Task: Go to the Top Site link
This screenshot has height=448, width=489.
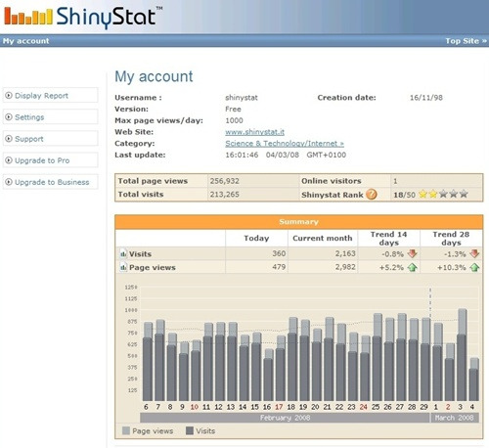Action: point(466,41)
